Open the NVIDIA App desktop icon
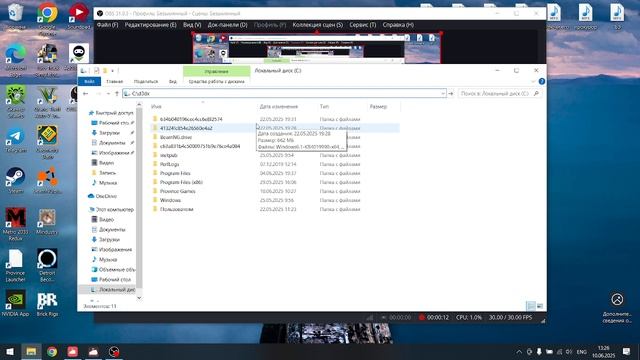 tap(15, 303)
